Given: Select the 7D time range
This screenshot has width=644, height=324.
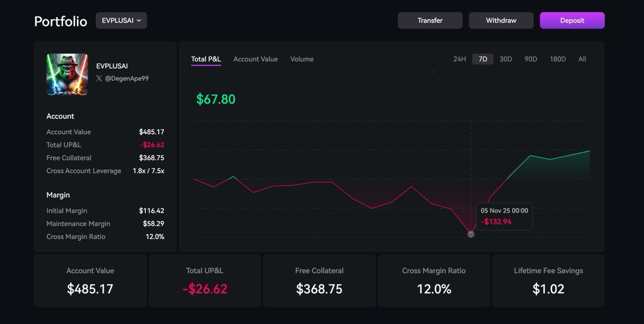Looking at the screenshot, I should (482, 59).
